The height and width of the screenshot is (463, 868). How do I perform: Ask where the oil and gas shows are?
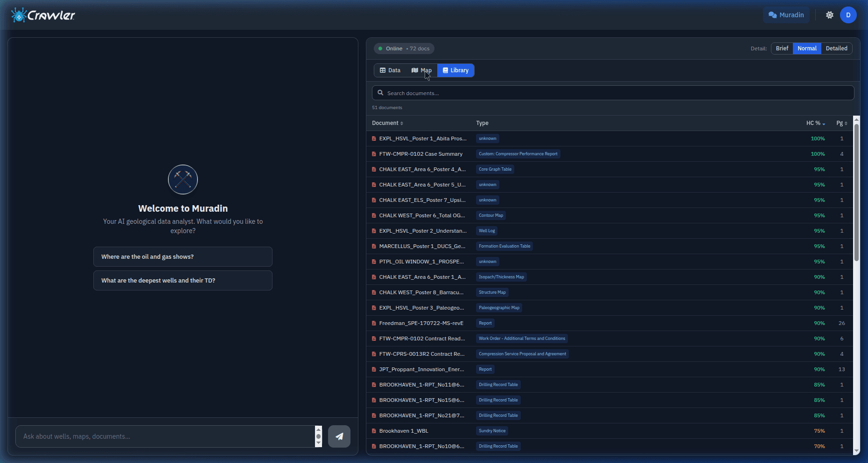pos(182,256)
